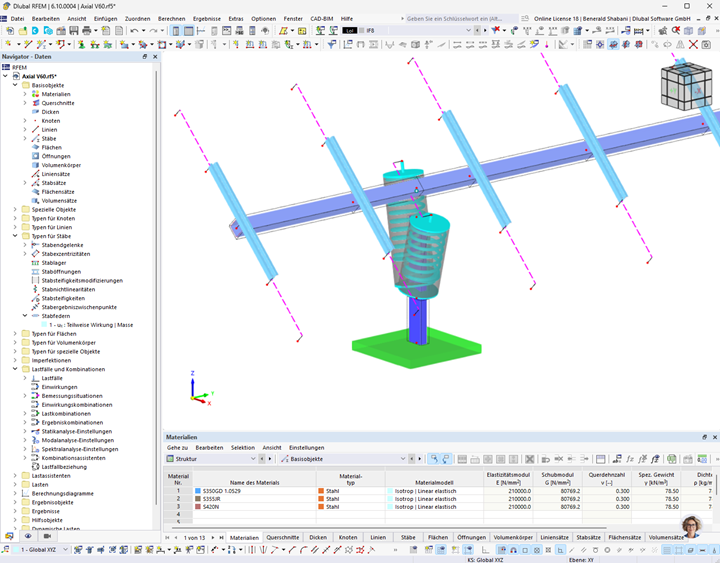Screen dimensions: 720x563
Task: Open the Ergebnisse menu
Action: click(x=207, y=19)
